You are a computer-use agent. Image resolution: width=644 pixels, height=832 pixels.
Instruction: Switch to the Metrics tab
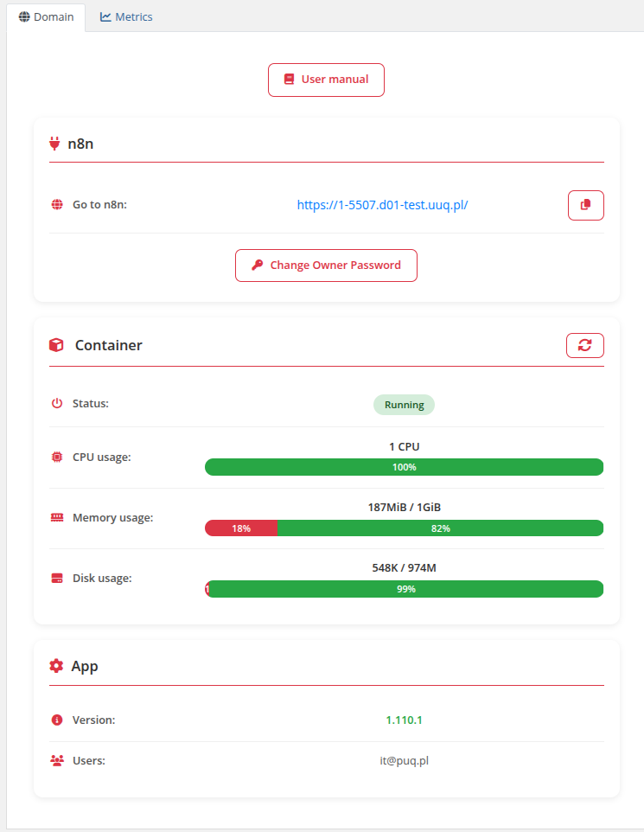[x=125, y=16]
